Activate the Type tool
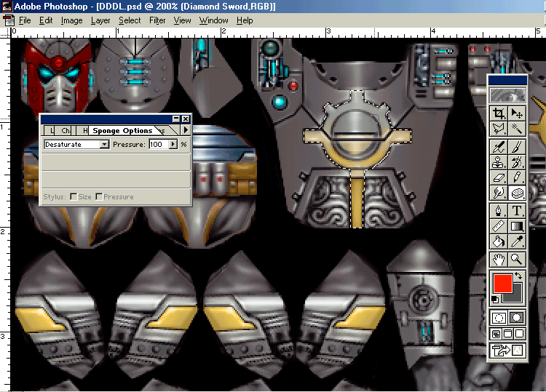 pos(517,211)
